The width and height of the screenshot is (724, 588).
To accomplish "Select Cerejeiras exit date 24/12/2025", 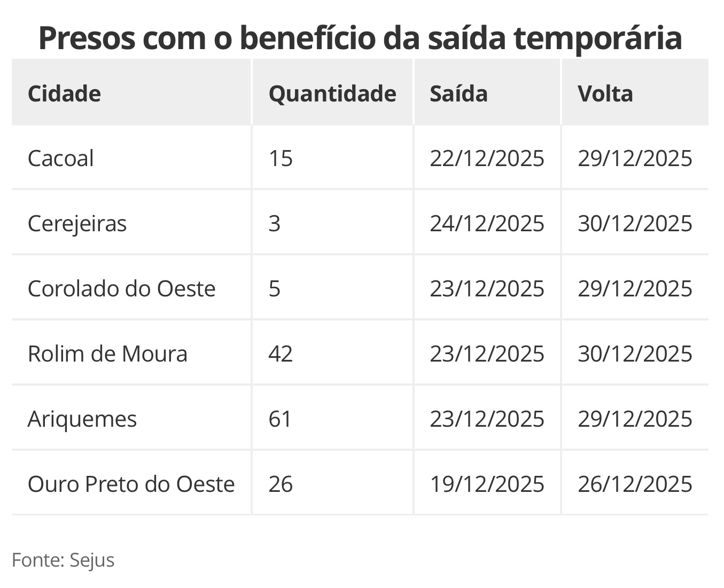I will pos(487,224).
